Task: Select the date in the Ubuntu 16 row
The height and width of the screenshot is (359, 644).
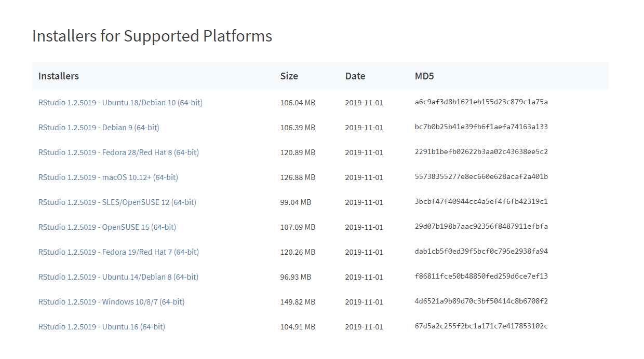Action: point(364,327)
